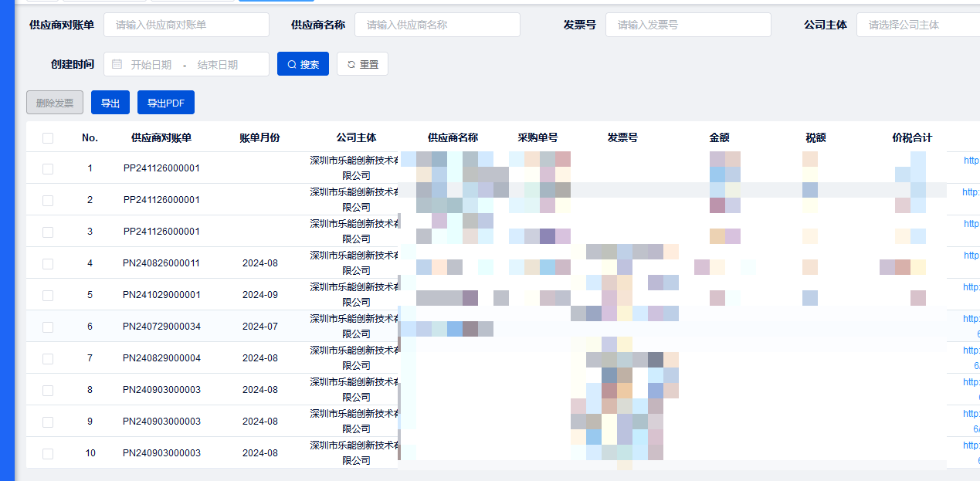Click the 供应商对账单 input field
Screen dimensions: 980x481
(186, 25)
